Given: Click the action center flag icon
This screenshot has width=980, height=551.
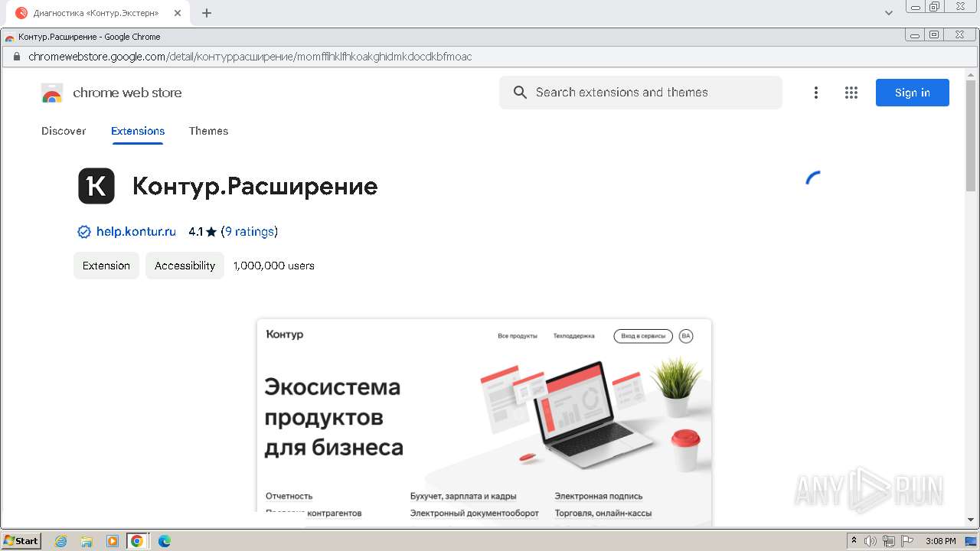Looking at the screenshot, I should pyautogui.click(x=906, y=541).
